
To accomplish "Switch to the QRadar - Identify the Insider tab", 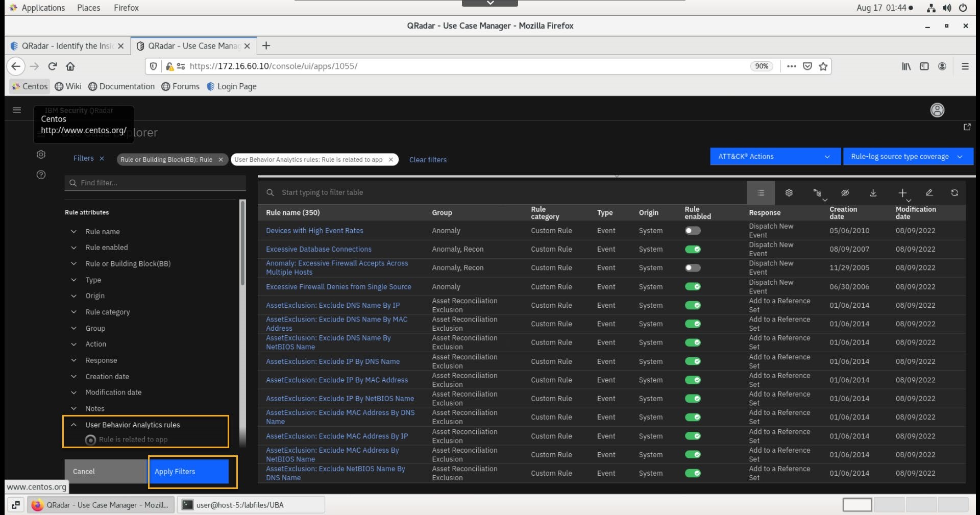I will pyautogui.click(x=67, y=46).
